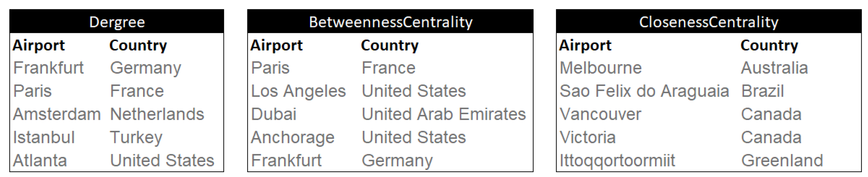
Task: Click the Istanbul airport cell
Action: 43,138
